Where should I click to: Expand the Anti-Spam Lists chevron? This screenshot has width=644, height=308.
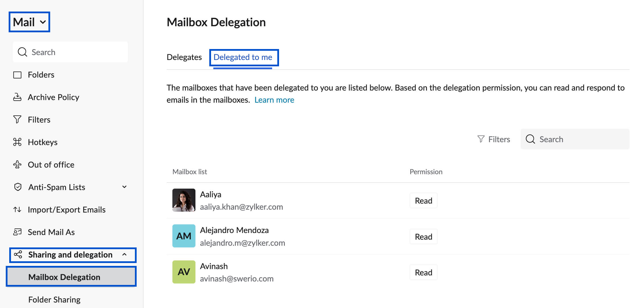tap(124, 187)
